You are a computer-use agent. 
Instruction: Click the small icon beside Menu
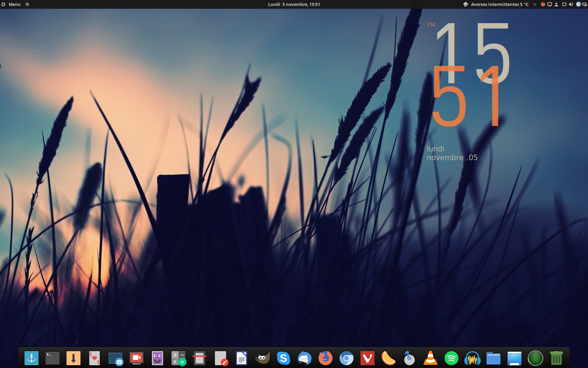click(27, 4)
